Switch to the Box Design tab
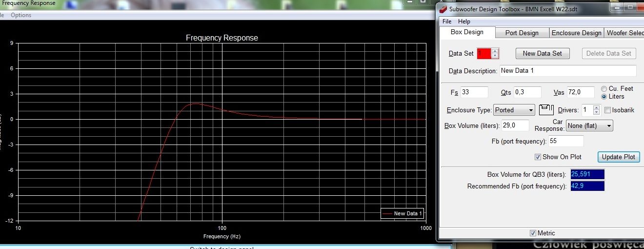Image resolution: width=644 pixels, height=249 pixels. (x=467, y=32)
